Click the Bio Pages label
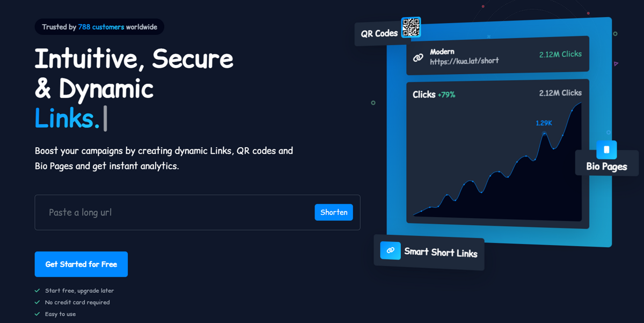644x323 pixels. [606, 167]
